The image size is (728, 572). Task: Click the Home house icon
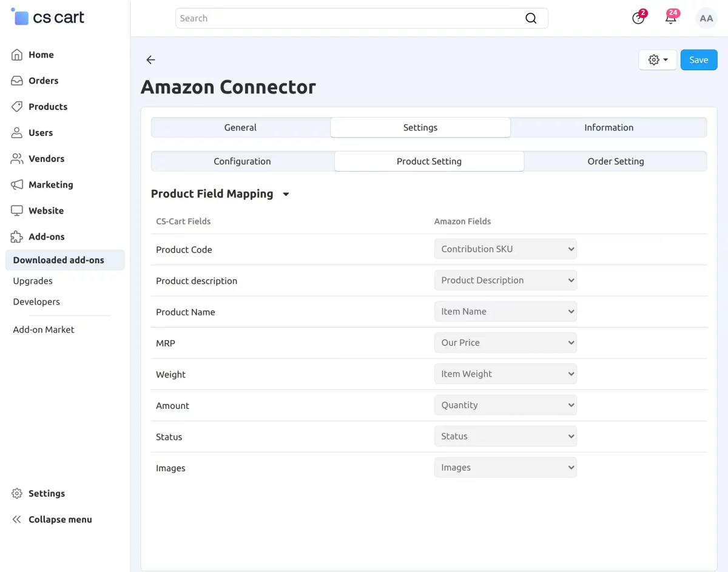click(17, 55)
